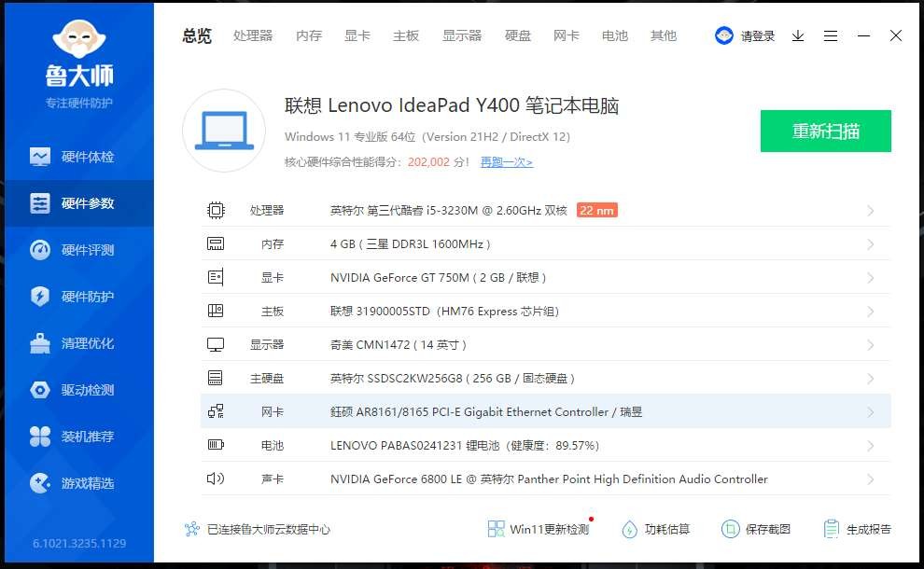Click the 电池 battery icon
The image size is (924, 569).
pos(216,445)
